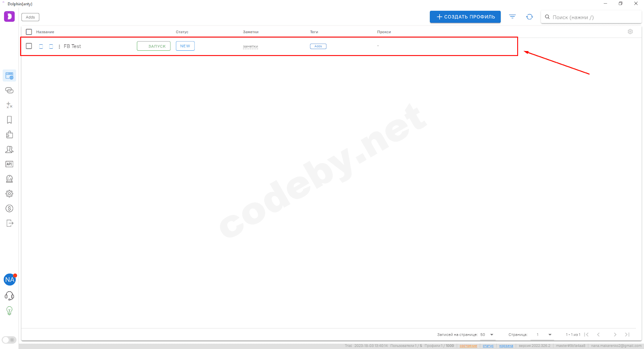The height and width of the screenshot is (349, 644).
Task: Click the Создать профиль button
Action: (465, 17)
